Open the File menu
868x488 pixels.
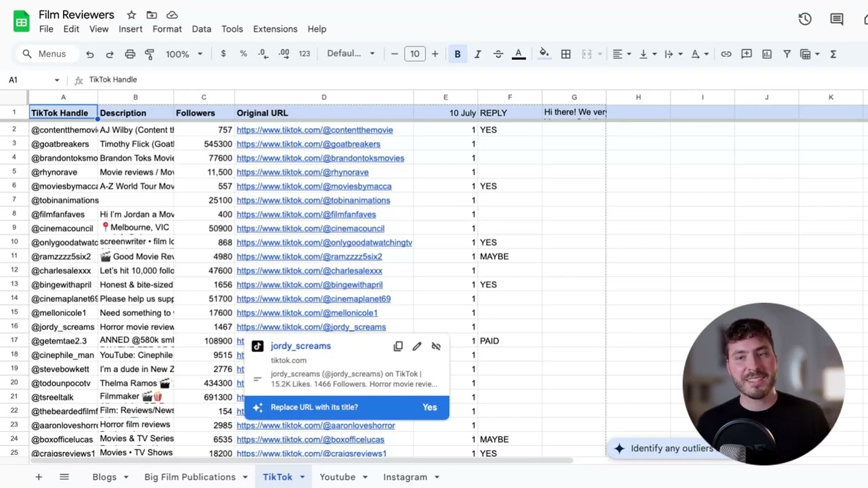46,29
